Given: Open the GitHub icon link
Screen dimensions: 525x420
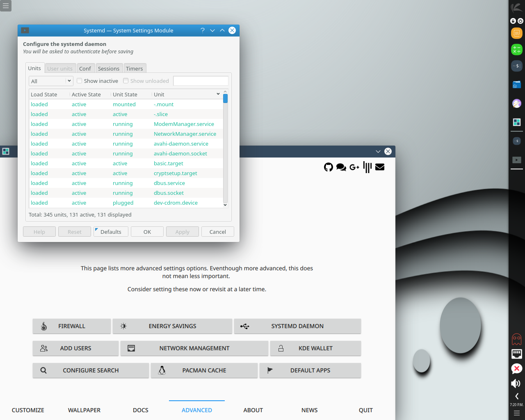Looking at the screenshot, I should pos(328,167).
